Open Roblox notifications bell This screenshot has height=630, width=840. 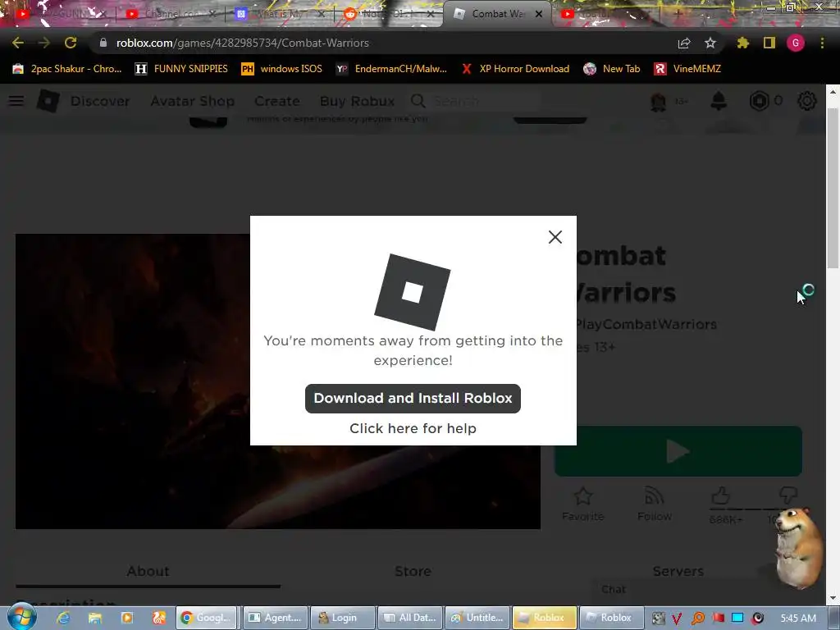tap(719, 101)
